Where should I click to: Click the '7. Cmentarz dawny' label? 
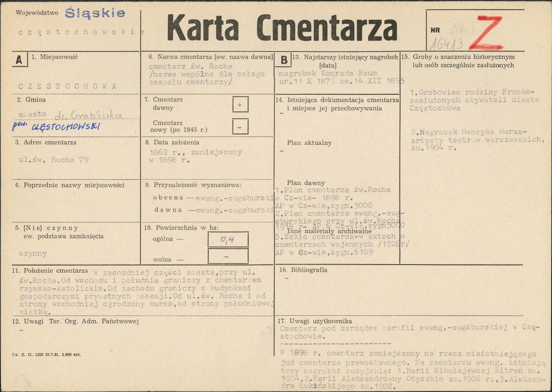coord(164,104)
